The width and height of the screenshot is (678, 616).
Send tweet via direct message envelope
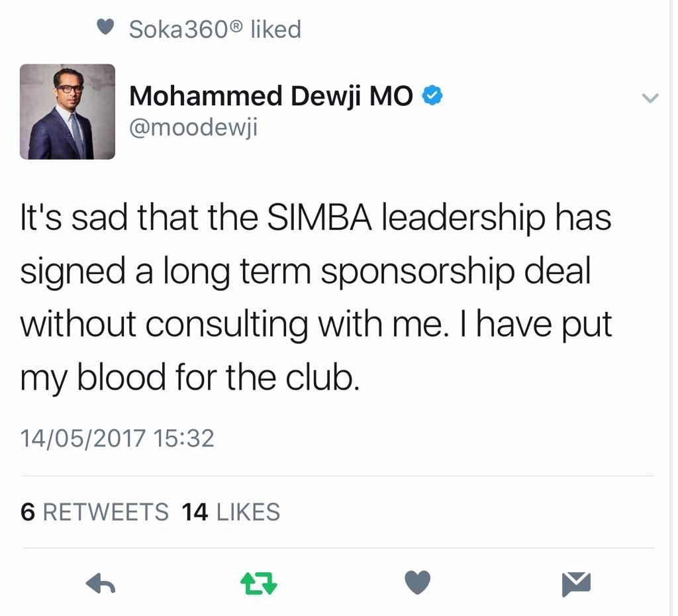(576, 583)
